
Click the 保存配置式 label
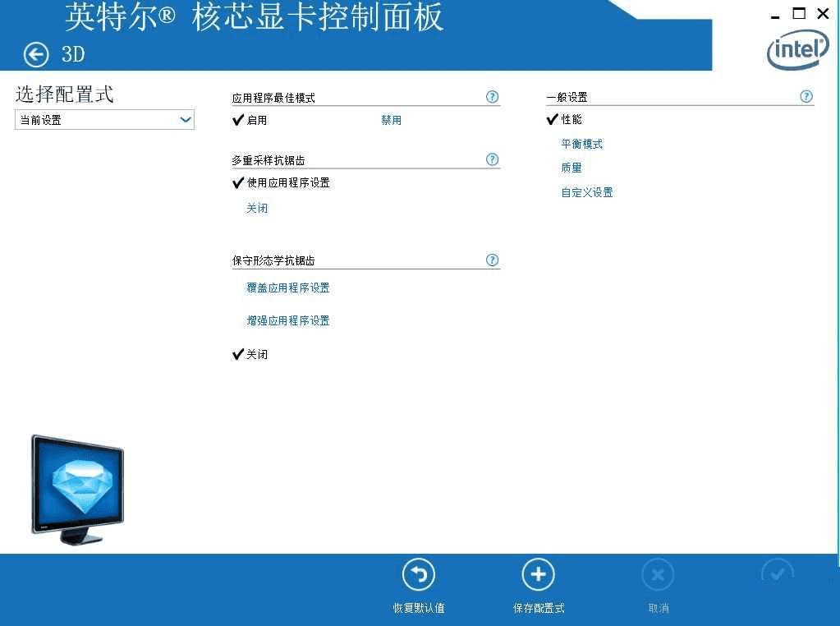pyautogui.click(x=539, y=608)
